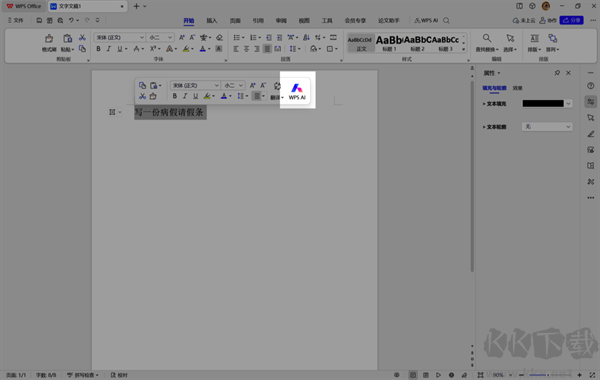Open the Page ribbon tab
The height and width of the screenshot is (380, 600).
(235, 21)
